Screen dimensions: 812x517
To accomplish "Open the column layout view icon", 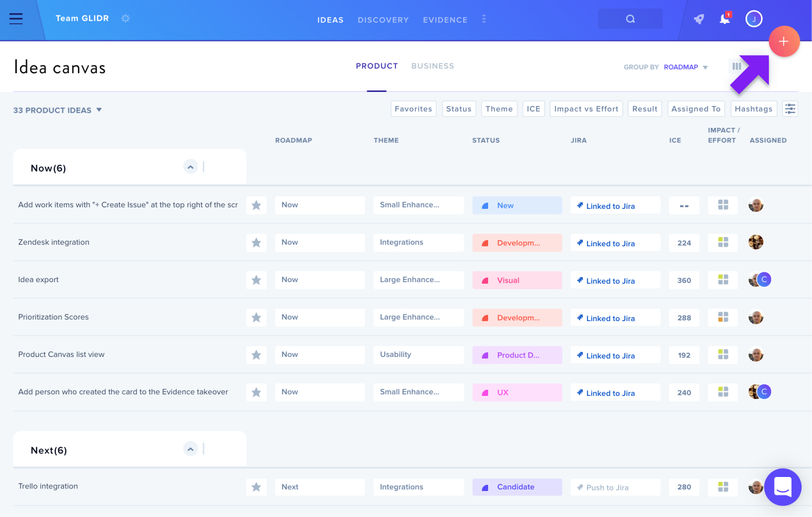I will point(737,67).
